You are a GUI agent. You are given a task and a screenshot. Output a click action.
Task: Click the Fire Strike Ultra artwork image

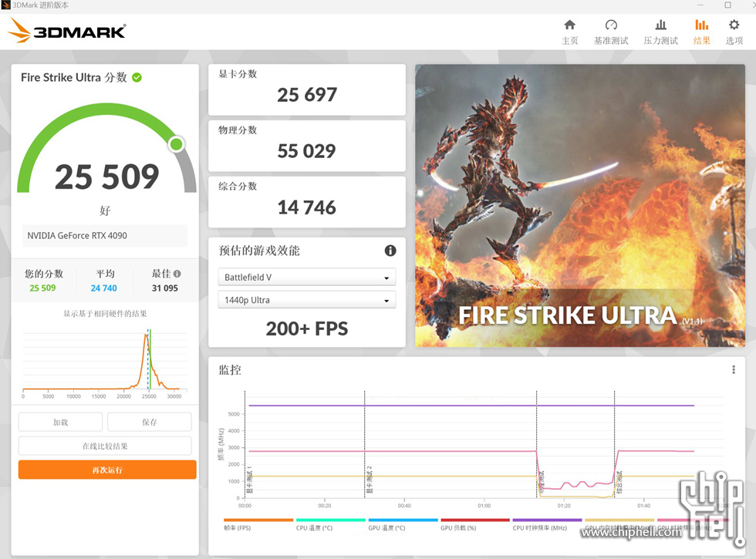point(580,205)
